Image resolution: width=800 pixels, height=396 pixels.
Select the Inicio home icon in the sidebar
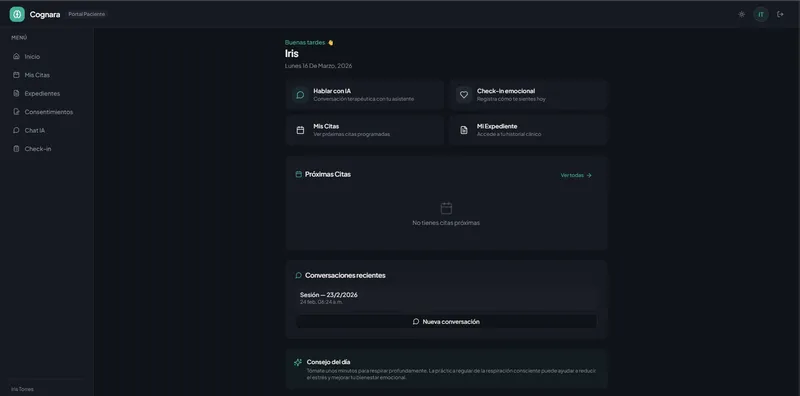[16, 57]
